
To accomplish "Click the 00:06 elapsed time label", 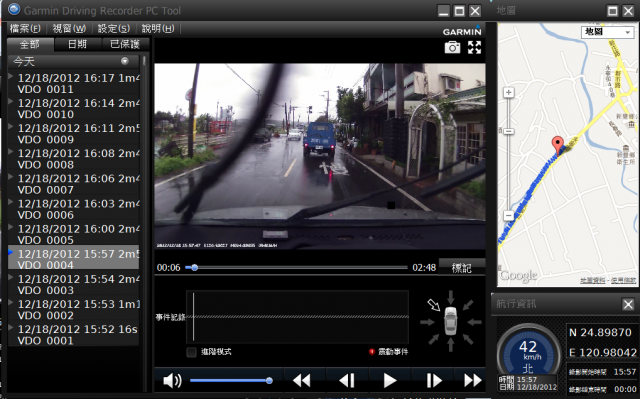I will pyautogui.click(x=169, y=268).
